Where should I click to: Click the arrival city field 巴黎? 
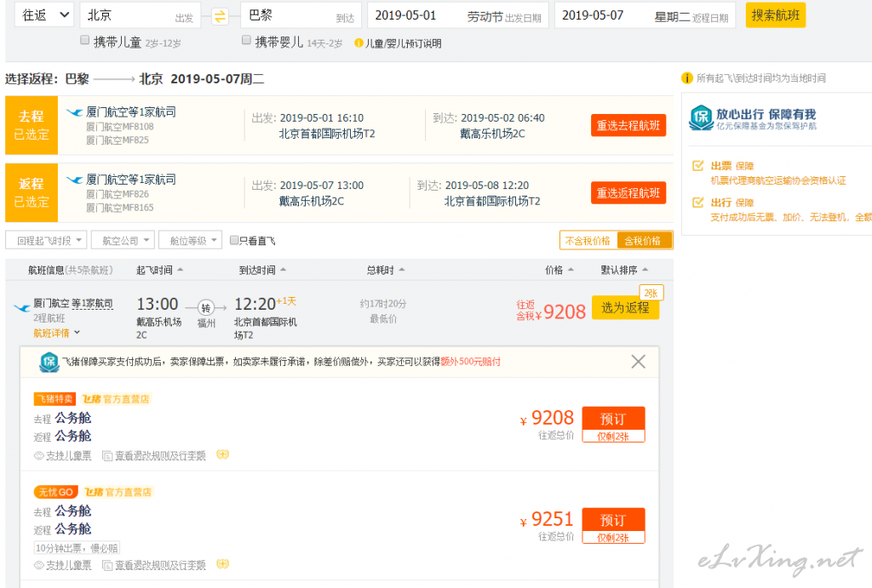(301, 15)
